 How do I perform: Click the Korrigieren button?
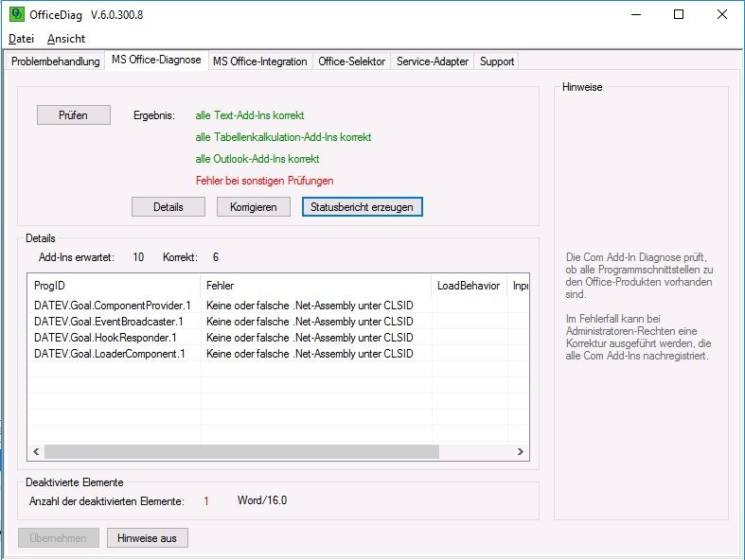click(253, 206)
